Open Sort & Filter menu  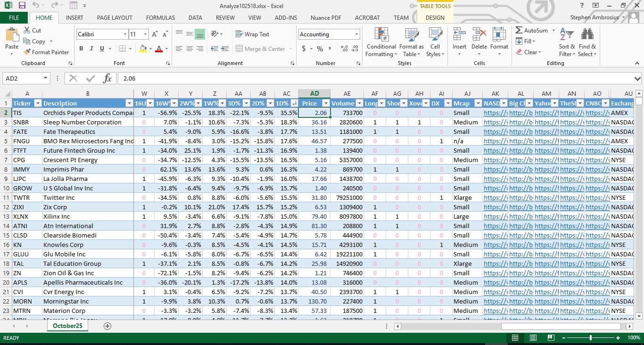click(567, 42)
